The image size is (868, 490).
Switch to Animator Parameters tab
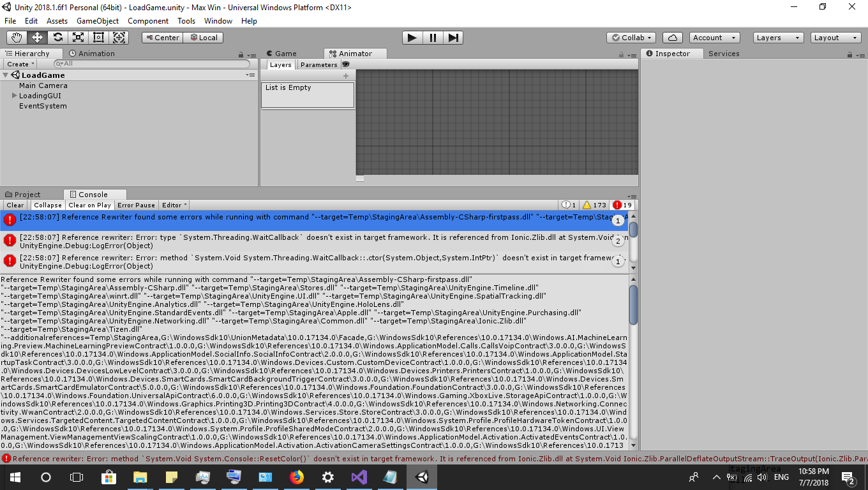pyautogui.click(x=318, y=64)
